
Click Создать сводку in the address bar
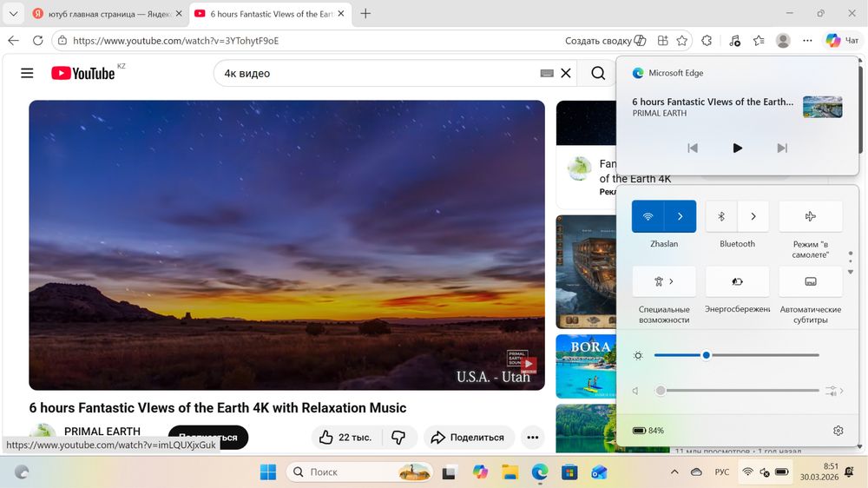tap(605, 41)
